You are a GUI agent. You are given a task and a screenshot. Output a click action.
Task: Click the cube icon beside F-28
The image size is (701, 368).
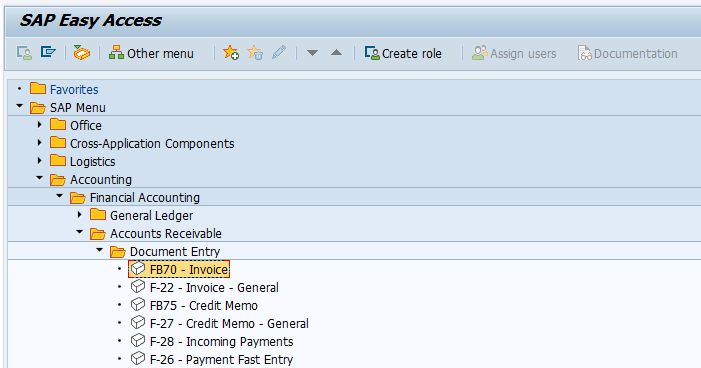[138, 341]
